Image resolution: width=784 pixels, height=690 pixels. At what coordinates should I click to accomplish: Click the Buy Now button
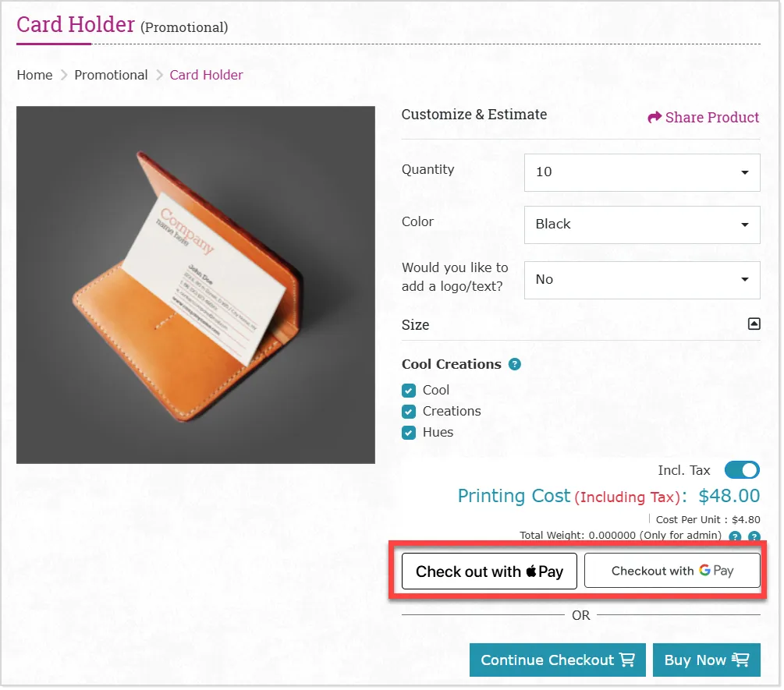[708, 661]
